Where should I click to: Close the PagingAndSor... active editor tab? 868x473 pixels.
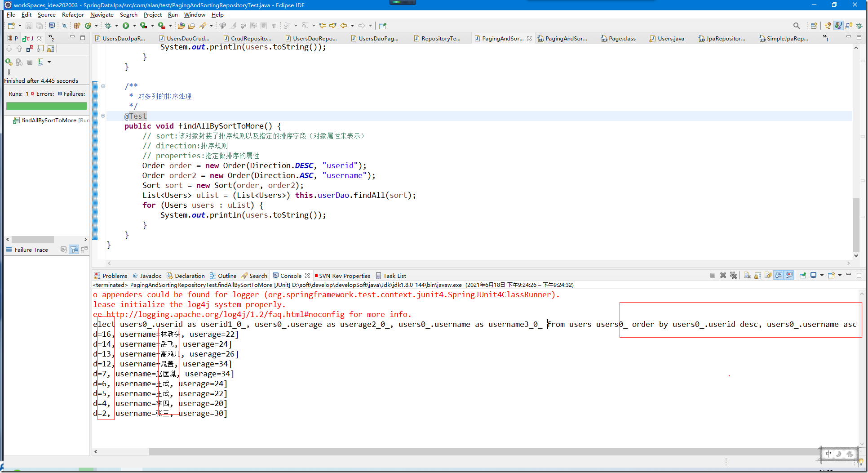tap(529, 38)
